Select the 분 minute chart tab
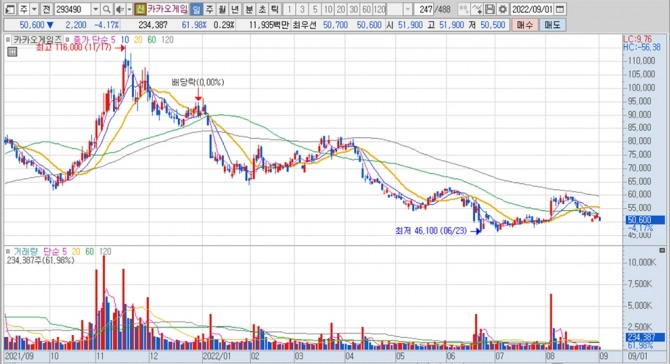670x364 pixels. (249, 9)
